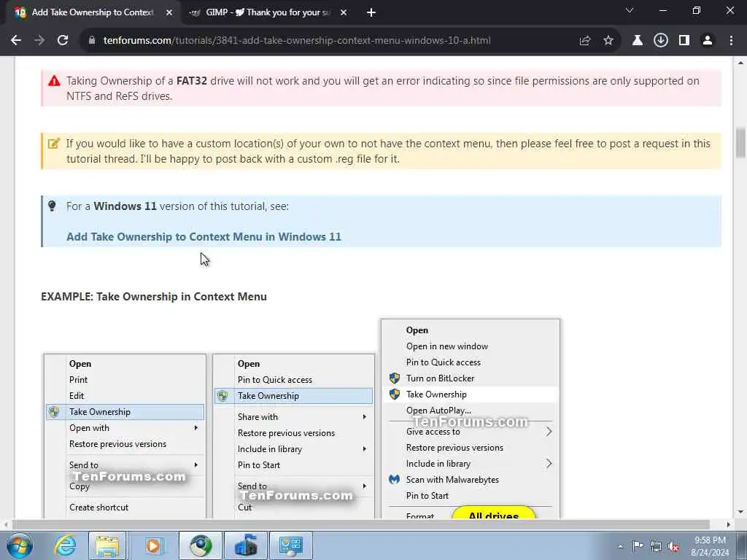Expand the Open with submenu arrow
Image resolution: width=747 pixels, height=560 pixels.
point(196,427)
